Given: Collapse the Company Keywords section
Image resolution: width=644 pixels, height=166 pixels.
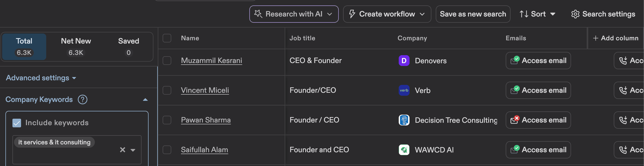Looking at the screenshot, I should click(x=145, y=99).
